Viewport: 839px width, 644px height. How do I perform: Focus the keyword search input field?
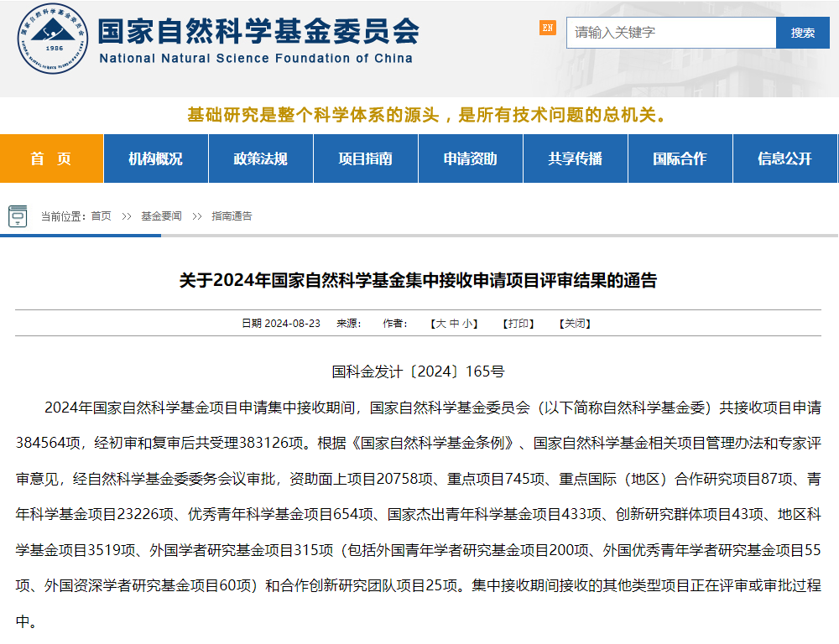click(671, 33)
